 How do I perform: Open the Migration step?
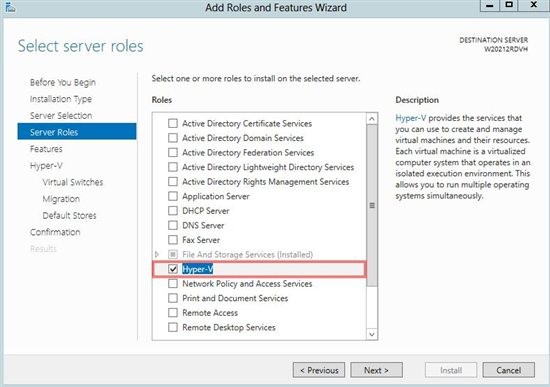[x=61, y=199]
